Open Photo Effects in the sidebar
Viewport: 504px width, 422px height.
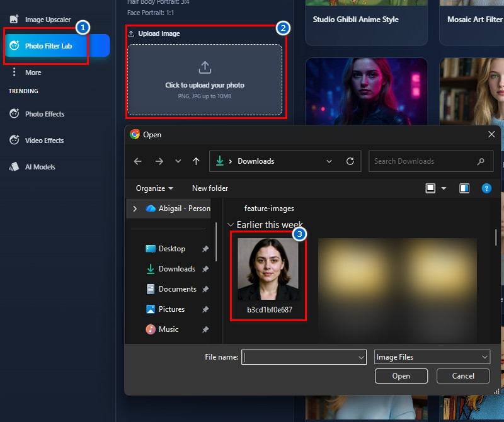[37, 114]
